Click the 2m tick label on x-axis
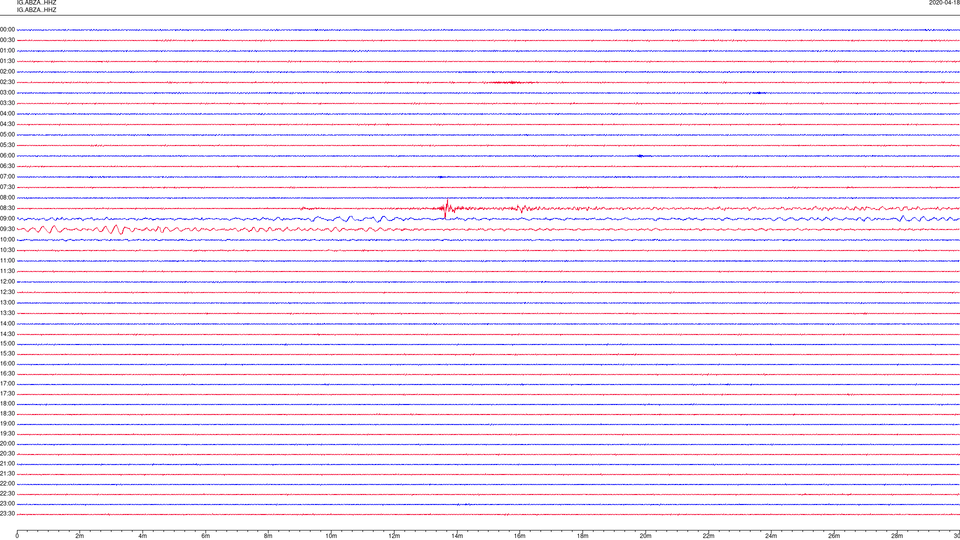960x540 pixels. click(x=80, y=536)
